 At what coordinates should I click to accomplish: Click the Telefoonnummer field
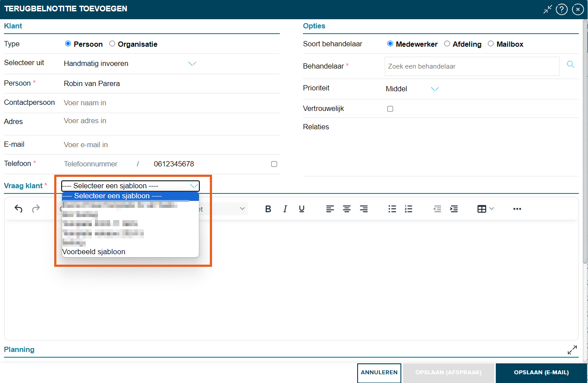[97, 164]
